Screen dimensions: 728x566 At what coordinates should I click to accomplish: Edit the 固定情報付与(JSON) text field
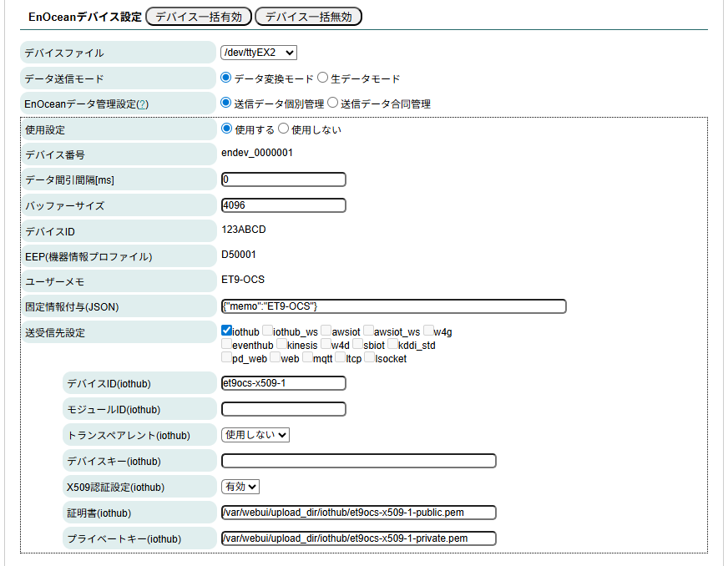[x=394, y=306]
